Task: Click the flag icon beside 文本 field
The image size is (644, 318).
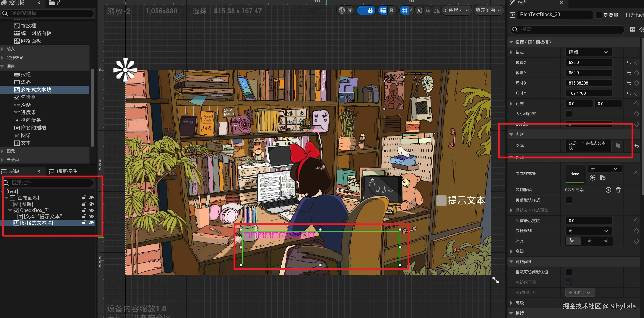Action: (617, 146)
